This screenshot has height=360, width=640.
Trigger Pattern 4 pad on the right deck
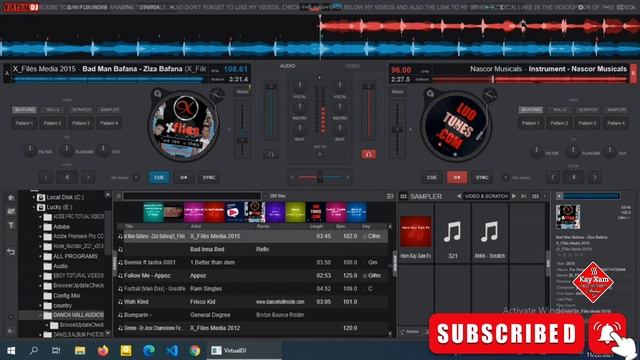pyautogui.click(x=616, y=123)
